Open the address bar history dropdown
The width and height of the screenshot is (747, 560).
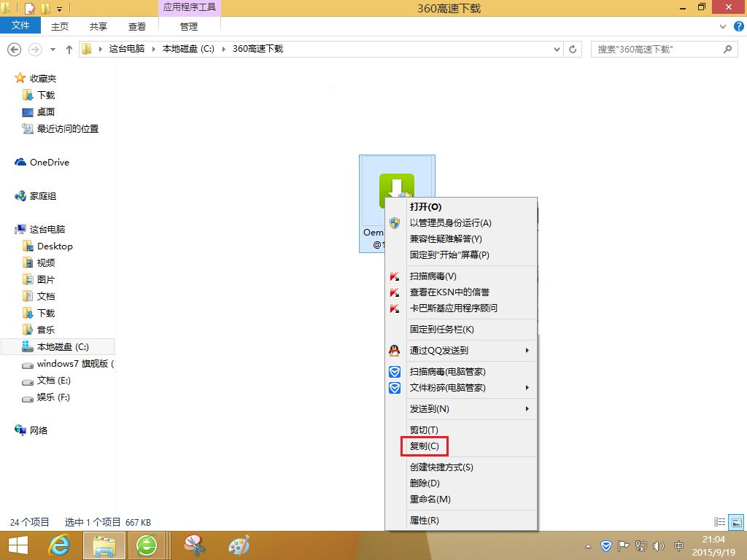[557, 50]
